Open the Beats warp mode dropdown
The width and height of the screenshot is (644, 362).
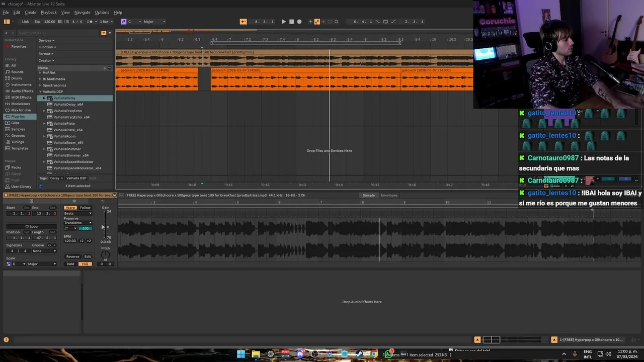click(x=78, y=213)
